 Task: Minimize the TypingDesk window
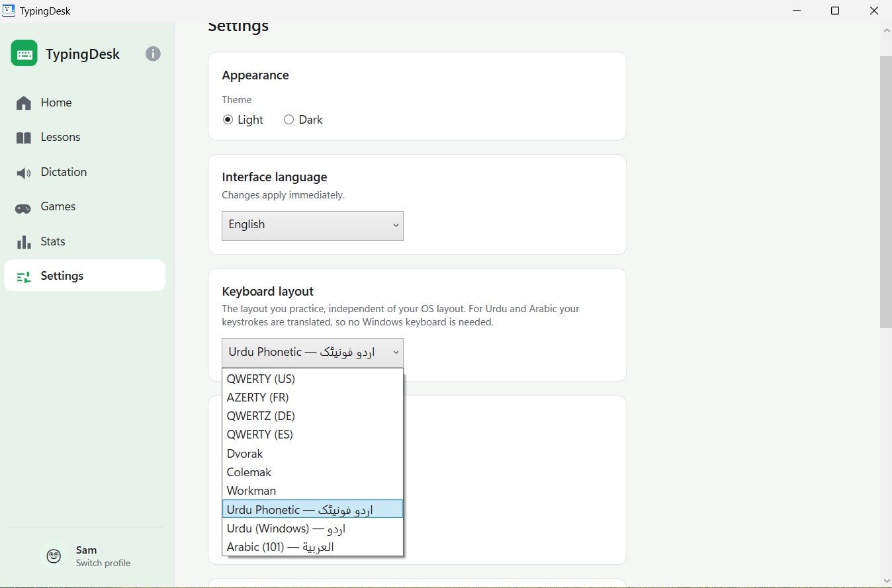797,11
